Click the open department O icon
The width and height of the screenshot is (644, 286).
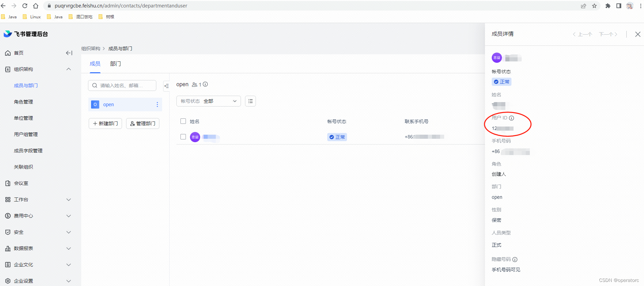click(95, 104)
